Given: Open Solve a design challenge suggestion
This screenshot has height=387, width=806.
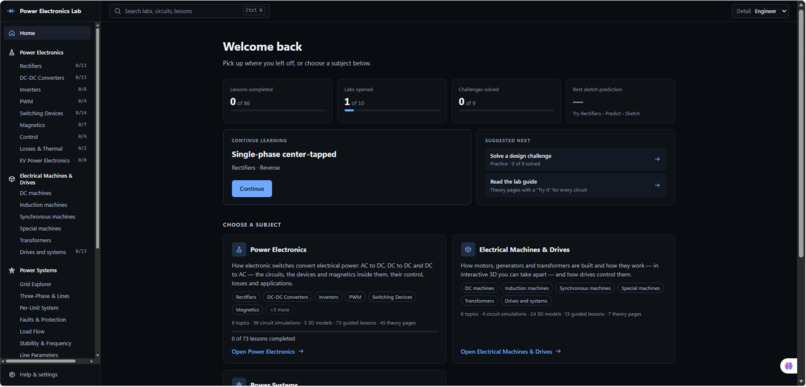Looking at the screenshot, I should 575,159.
